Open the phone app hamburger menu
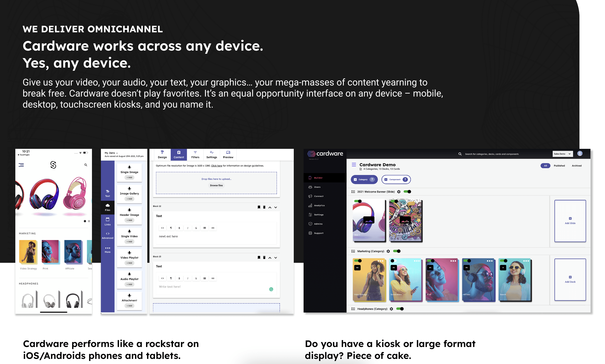Viewport: 605px width, 364px height. click(21, 165)
